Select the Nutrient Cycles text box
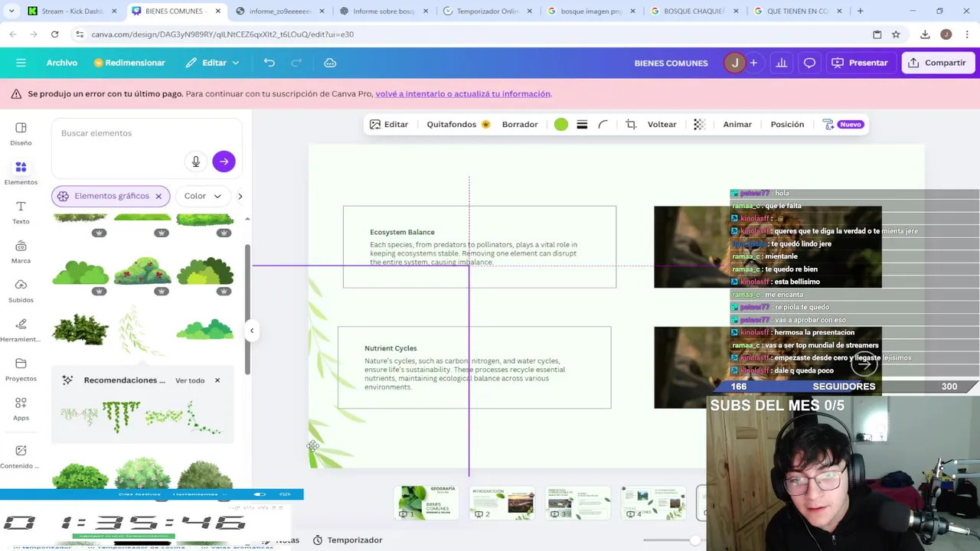Screen dimensions: 980x551 (475, 367)
